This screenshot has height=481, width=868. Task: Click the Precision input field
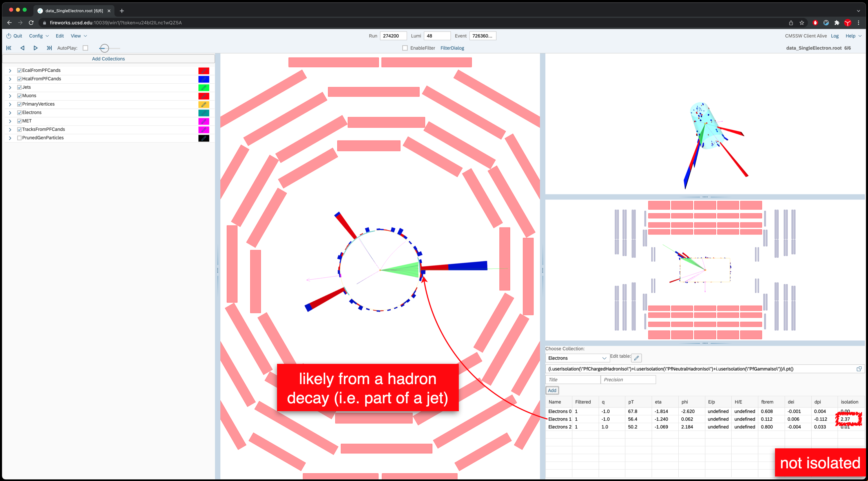coord(628,379)
